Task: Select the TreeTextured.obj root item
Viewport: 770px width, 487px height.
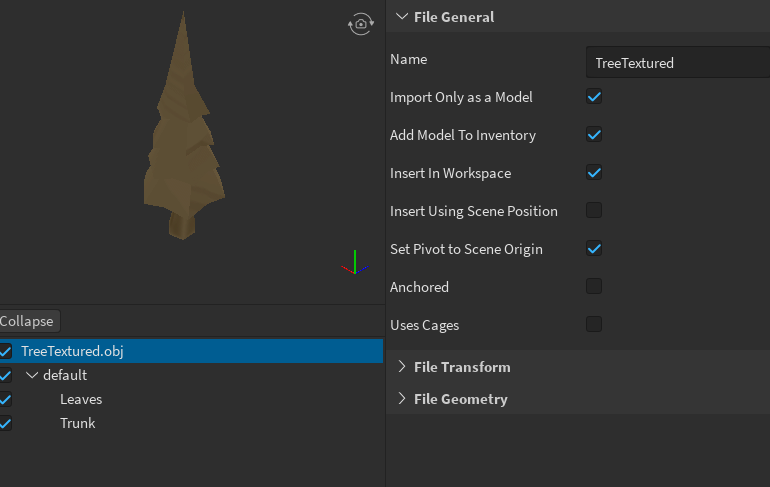Action: click(x=72, y=351)
